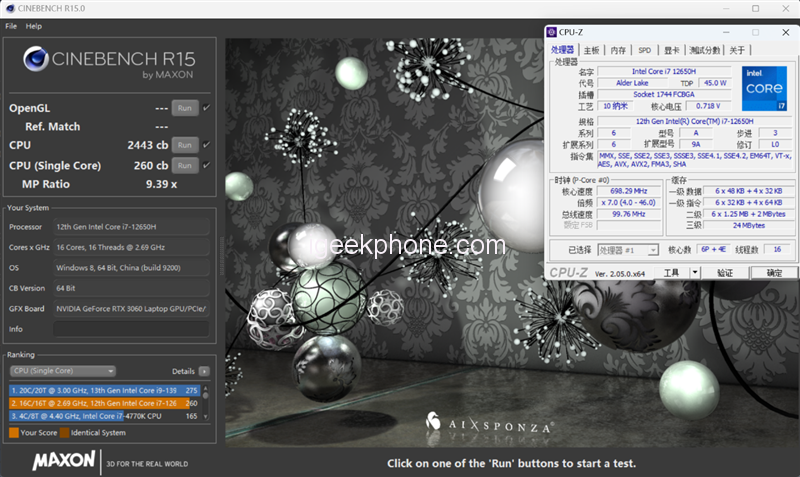Image resolution: width=800 pixels, height=477 pixels.
Task: Expand the 工具 dropdown arrow in CPU-Z
Action: pos(697,272)
